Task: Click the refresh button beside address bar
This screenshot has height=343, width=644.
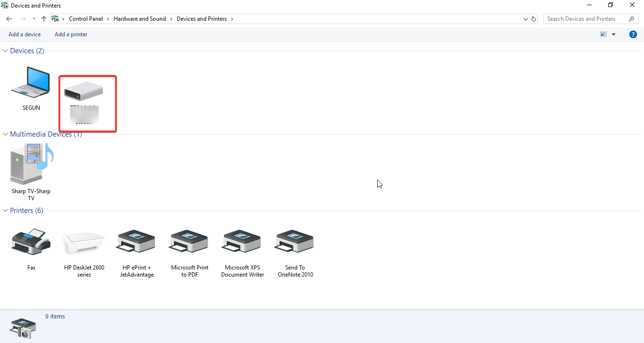Action: click(x=534, y=19)
